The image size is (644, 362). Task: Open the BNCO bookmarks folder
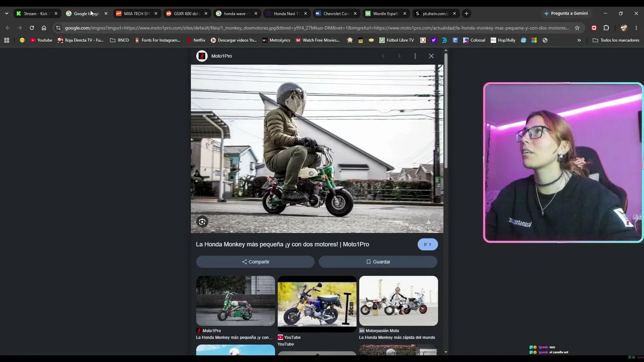click(119, 40)
